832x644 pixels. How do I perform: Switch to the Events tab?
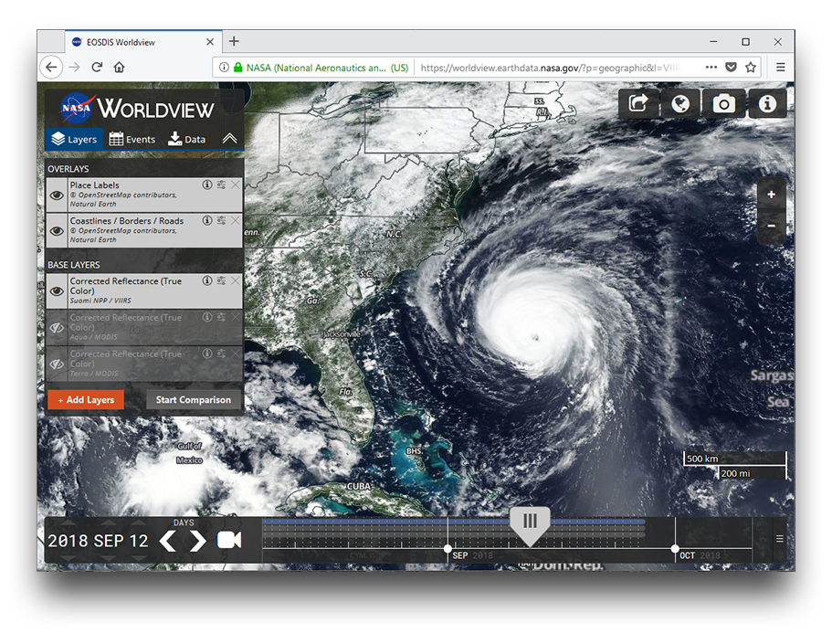point(132,139)
